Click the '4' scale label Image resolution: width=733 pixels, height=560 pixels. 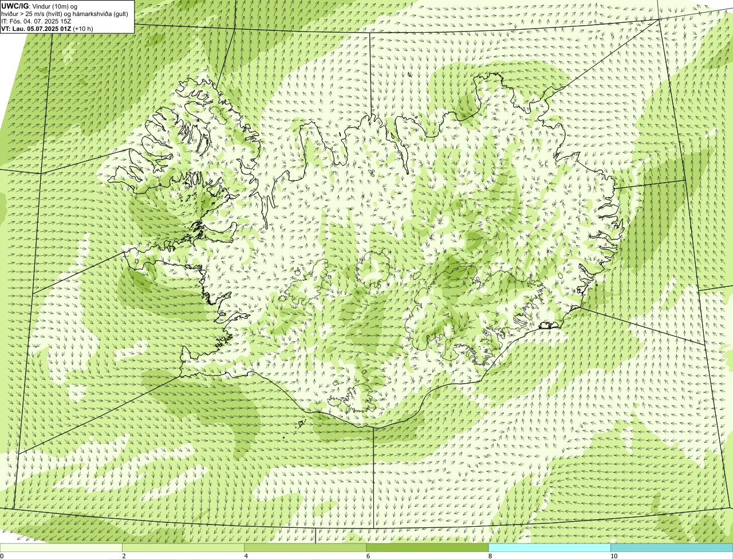coord(246,556)
